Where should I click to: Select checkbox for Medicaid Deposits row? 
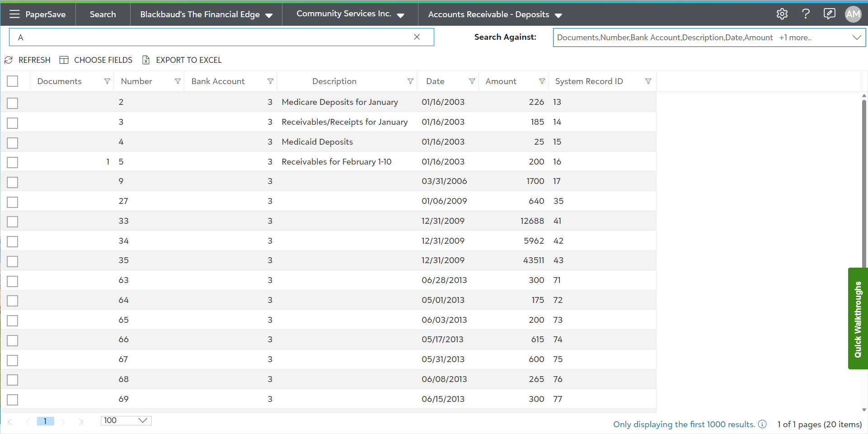13,143
